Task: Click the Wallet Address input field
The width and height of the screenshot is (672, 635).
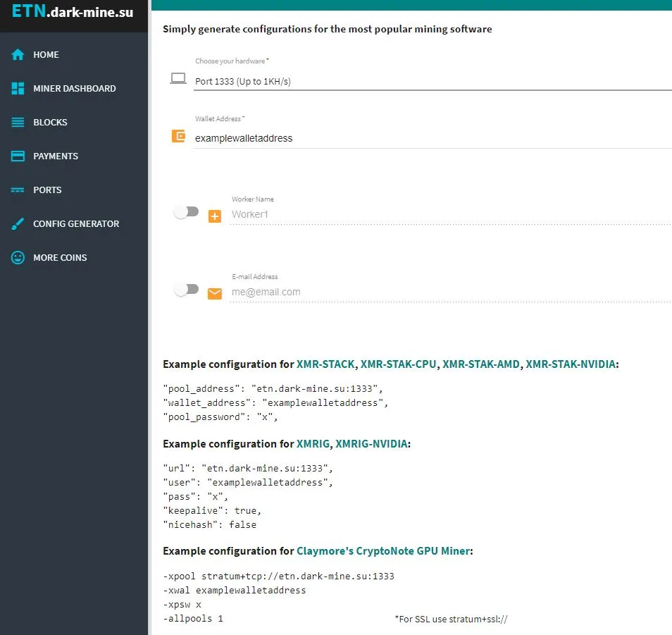Action: [x=433, y=139]
